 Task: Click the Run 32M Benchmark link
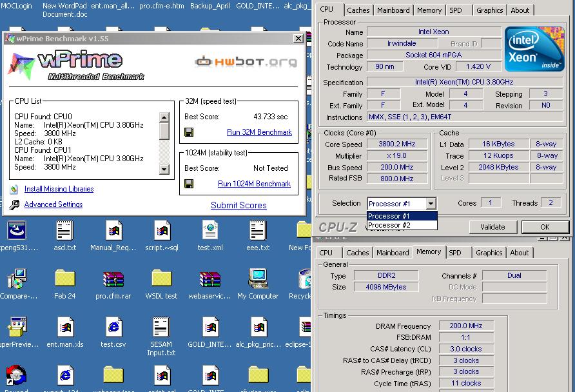pyautogui.click(x=259, y=132)
